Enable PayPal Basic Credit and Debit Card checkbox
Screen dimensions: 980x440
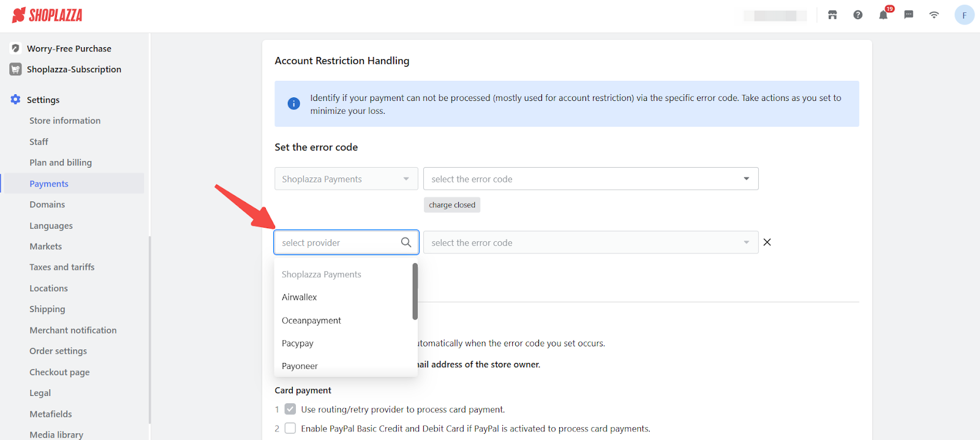(290, 428)
